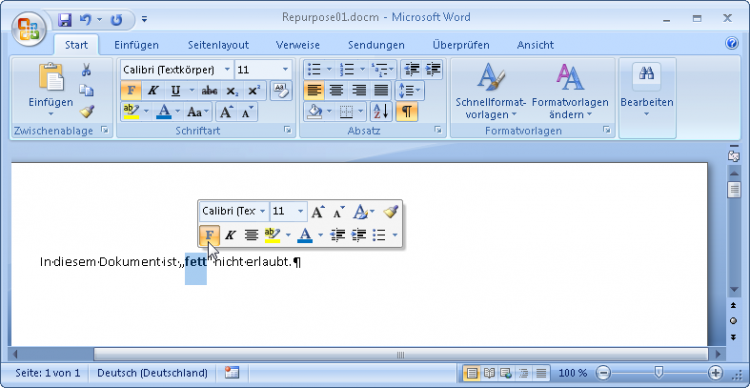Click the Einfügen paste button
The height and width of the screenshot is (388, 750).
click(51, 90)
